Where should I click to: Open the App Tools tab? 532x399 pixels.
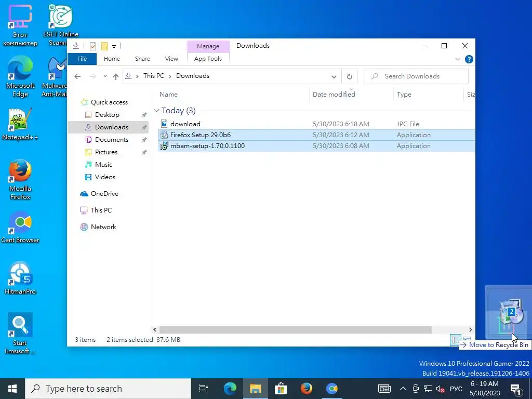[x=208, y=59]
